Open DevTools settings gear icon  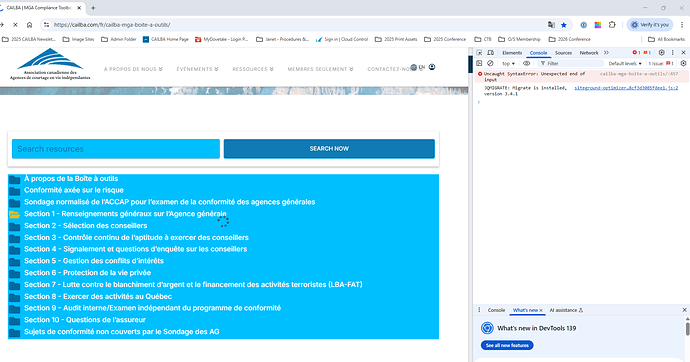tap(661, 53)
